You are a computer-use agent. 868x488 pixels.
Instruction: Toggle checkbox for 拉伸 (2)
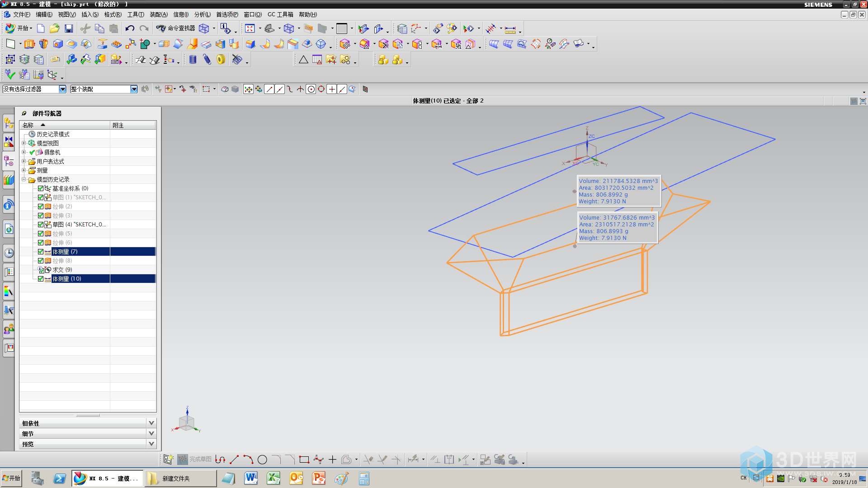pos(41,206)
